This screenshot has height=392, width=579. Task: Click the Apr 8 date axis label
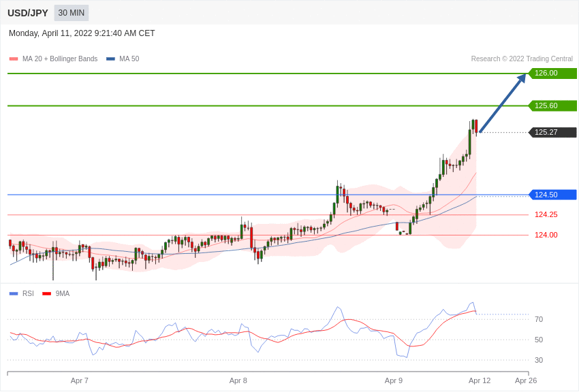[x=238, y=380]
